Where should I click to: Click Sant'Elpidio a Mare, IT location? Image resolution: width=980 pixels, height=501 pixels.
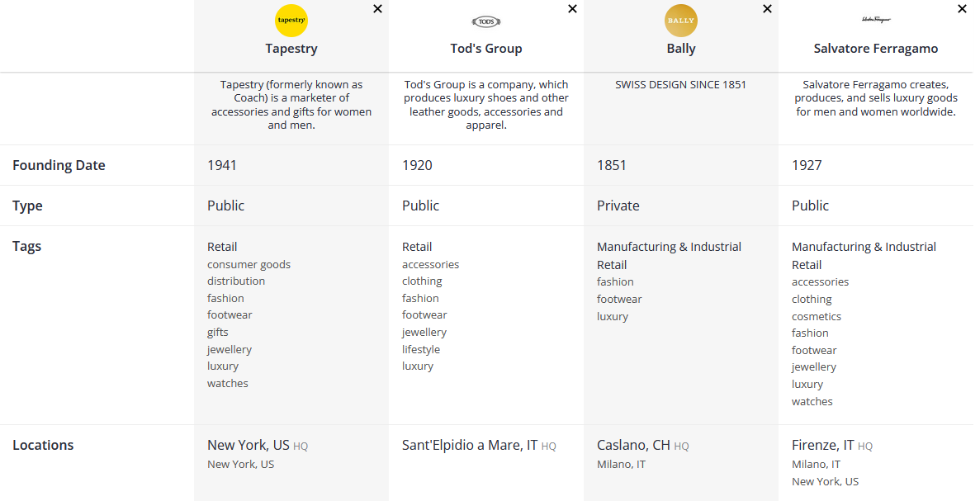(469, 446)
